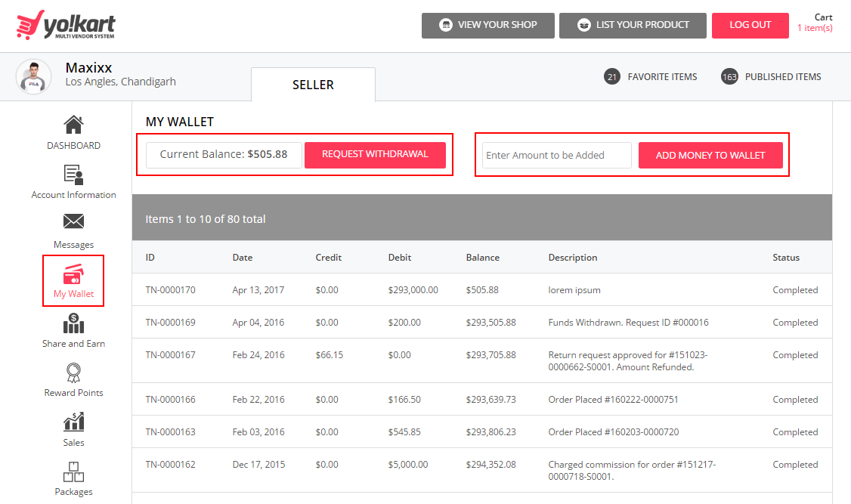Click the Balance column header
The image size is (851, 504).
[x=482, y=258]
